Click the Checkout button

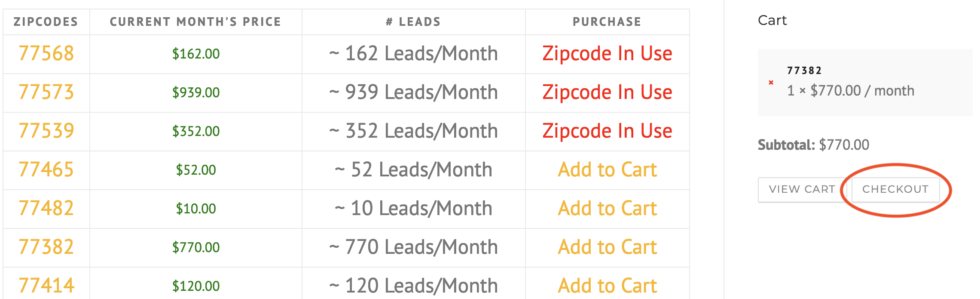click(x=895, y=189)
